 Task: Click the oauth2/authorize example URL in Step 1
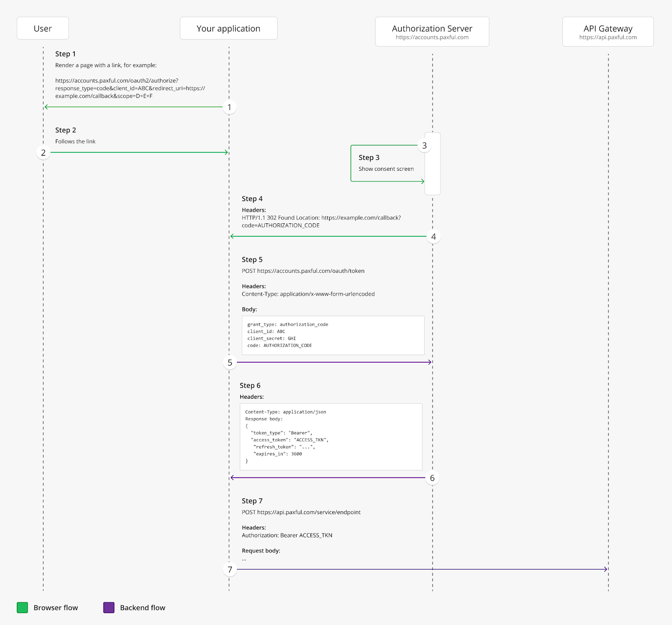[x=130, y=88]
